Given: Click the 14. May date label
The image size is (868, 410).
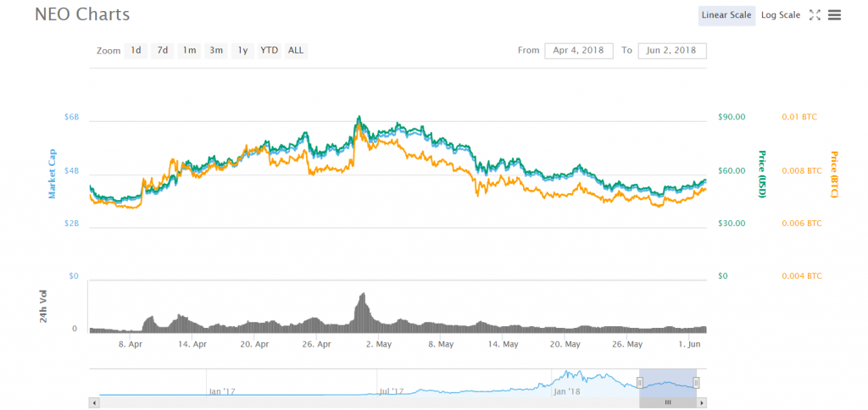Looking at the screenshot, I should pos(502,344).
